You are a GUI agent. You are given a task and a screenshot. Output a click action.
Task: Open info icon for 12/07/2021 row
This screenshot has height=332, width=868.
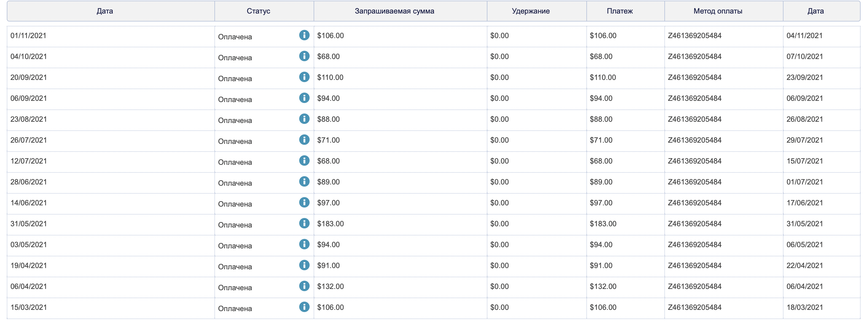304,160
